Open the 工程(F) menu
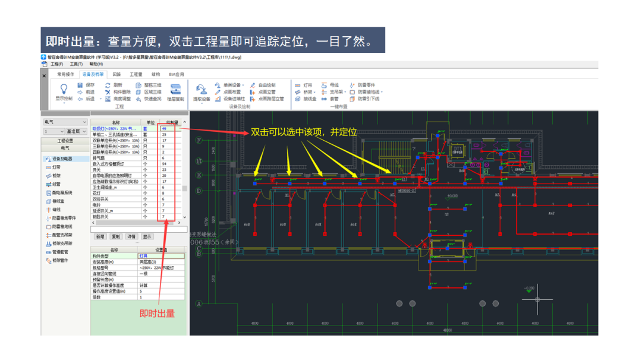Image resolution: width=642 pixels, height=364 pixels. 56,64
